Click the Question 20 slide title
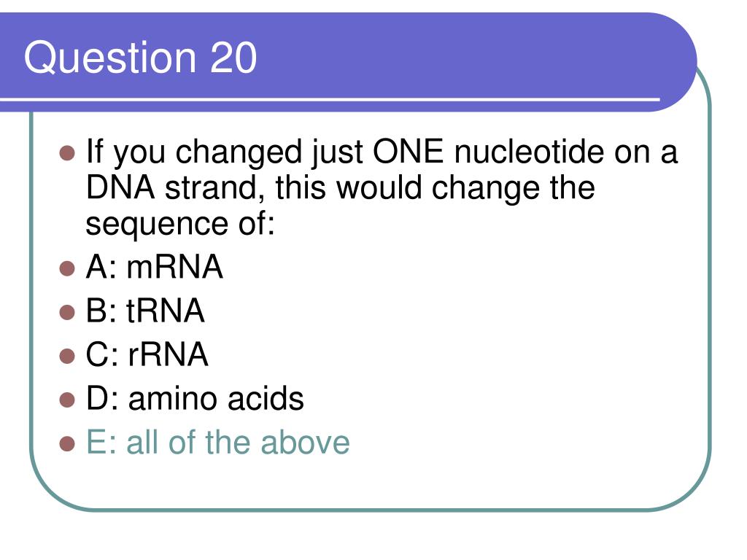This screenshot has height=560, width=747. [x=141, y=58]
